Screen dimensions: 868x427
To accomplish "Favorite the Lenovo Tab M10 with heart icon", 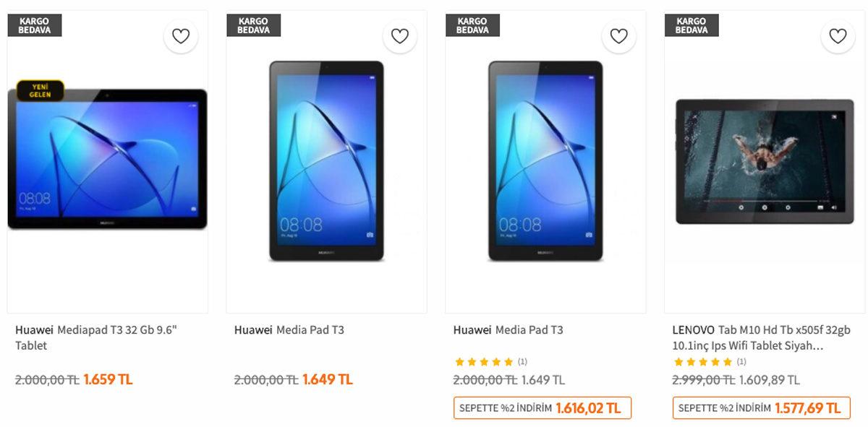I will tap(838, 36).
